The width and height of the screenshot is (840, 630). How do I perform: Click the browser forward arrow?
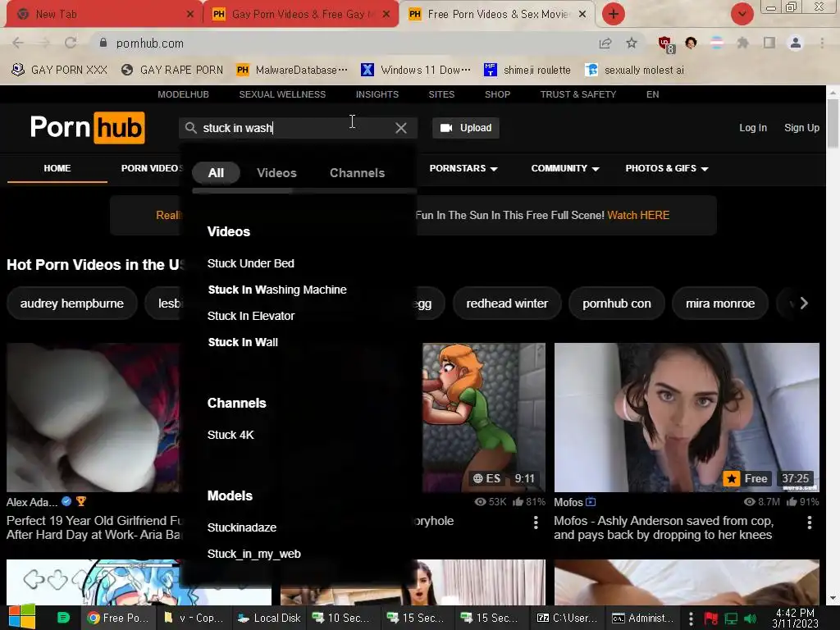tap(44, 43)
